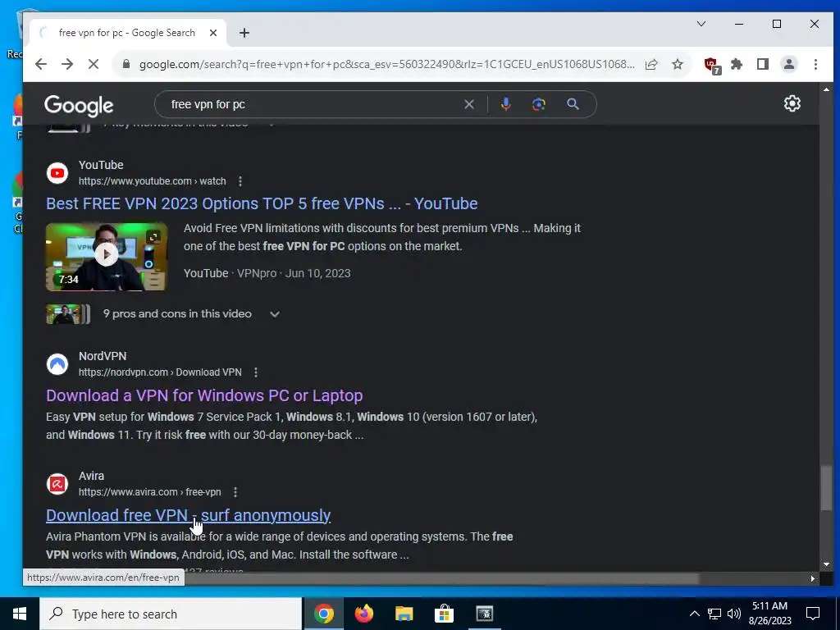Open the volume control in tray

tap(734, 614)
